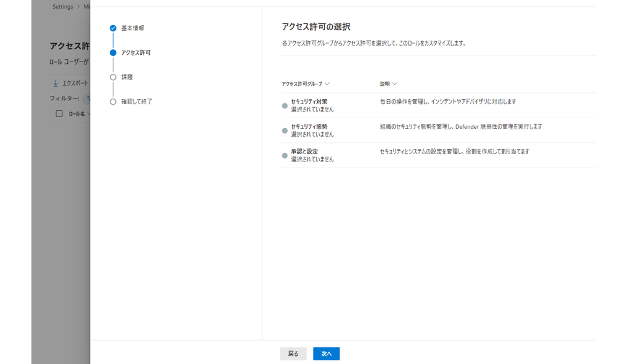Click gray status dot beside セキュリティ対策
Image resolution: width=631 pixels, height=364 pixels.
pyautogui.click(x=285, y=106)
